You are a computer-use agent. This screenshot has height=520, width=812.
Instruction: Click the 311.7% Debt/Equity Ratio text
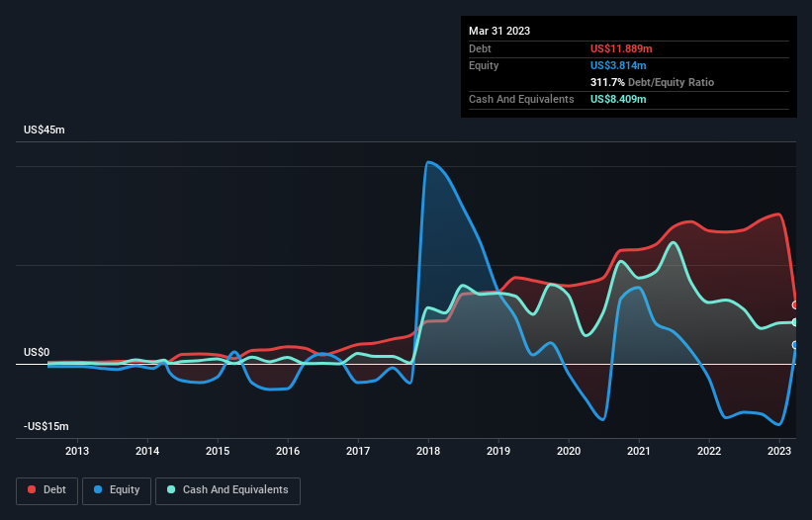coord(652,82)
